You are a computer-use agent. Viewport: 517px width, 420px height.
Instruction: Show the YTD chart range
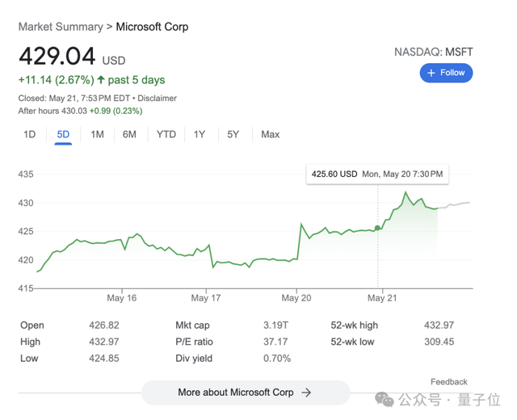click(166, 134)
